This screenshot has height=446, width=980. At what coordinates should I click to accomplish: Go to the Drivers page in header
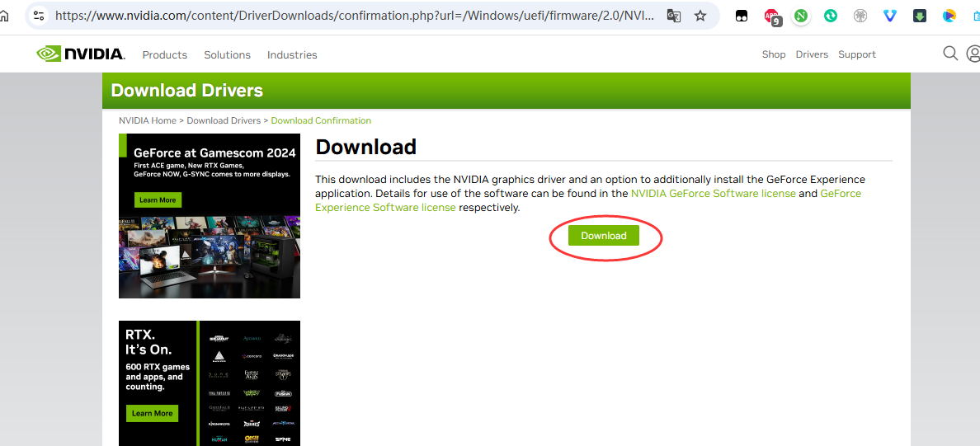coord(812,54)
